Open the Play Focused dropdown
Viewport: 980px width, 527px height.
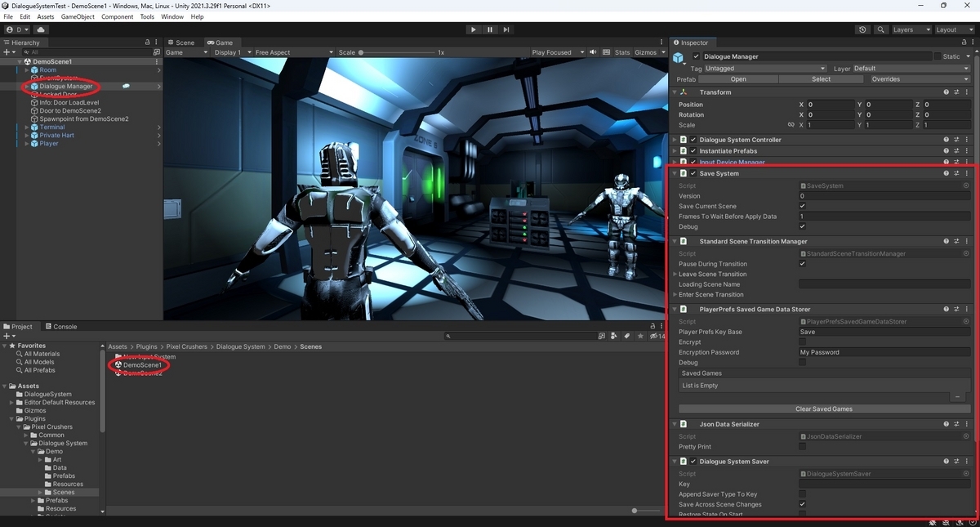pyautogui.click(x=558, y=52)
